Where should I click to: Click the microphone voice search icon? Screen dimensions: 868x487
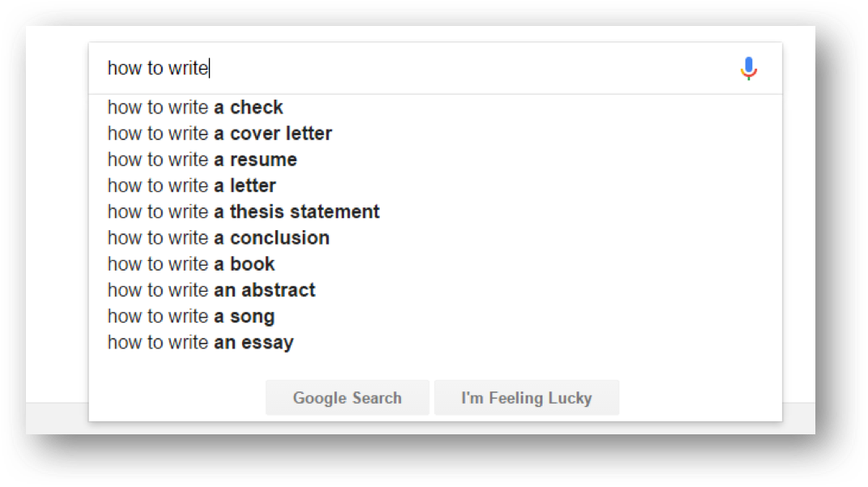749,69
